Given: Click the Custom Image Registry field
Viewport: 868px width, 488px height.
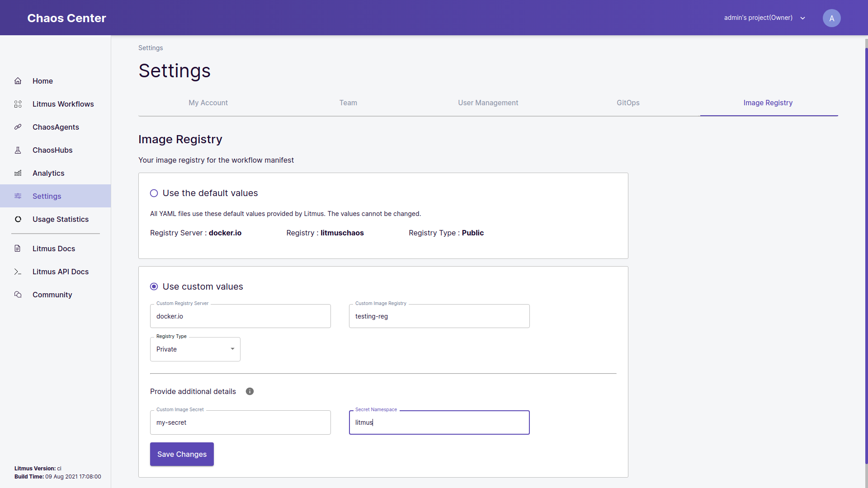Looking at the screenshot, I should pyautogui.click(x=439, y=316).
